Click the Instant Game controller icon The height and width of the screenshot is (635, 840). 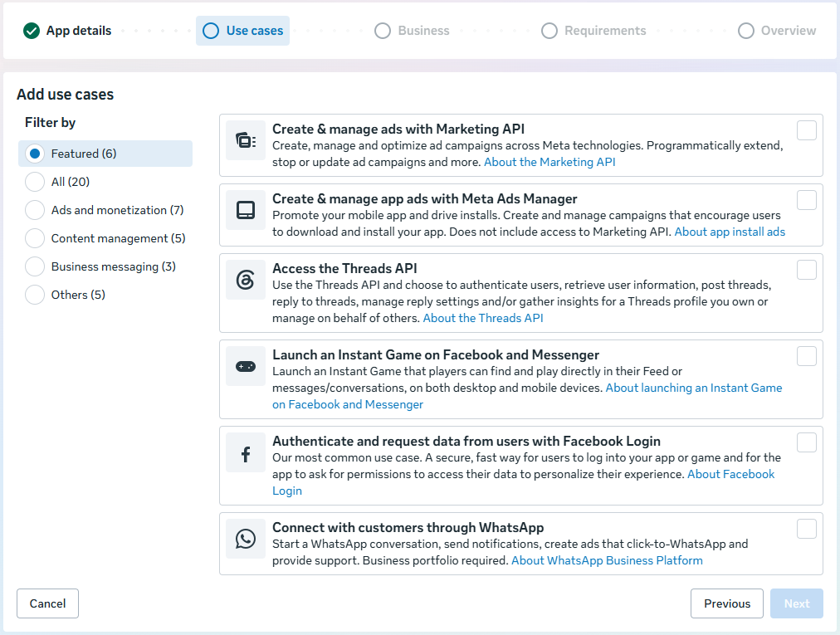click(246, 367)
